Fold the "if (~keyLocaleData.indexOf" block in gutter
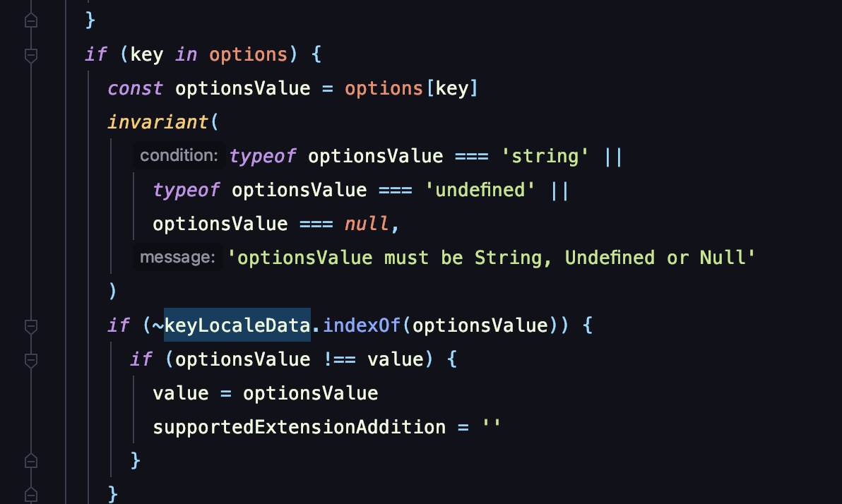Viewport: 842px width, 504px height. tap(30, 326)
